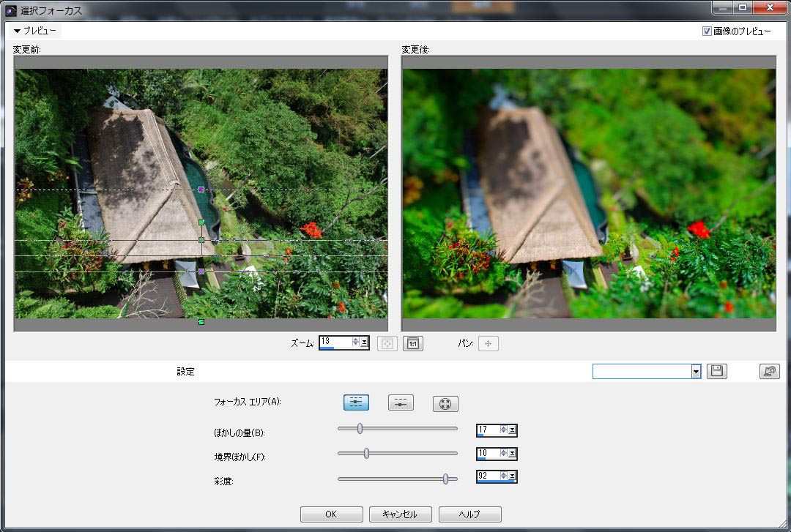Click the upper purple feather handle in preview

pyautogui.click(x=201, y=190)
